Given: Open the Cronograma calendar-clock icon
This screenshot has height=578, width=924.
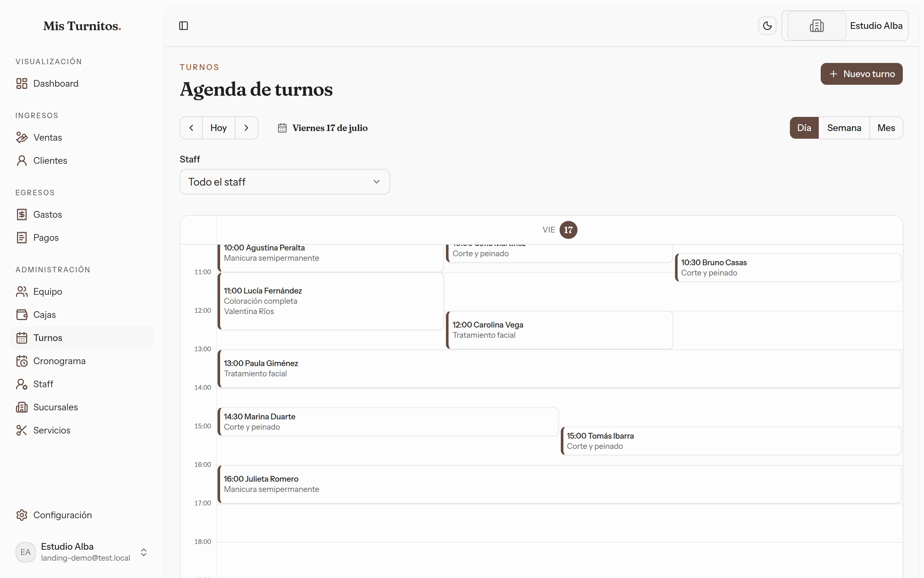Looking at the screenshot, I should (x=22, y=361).
